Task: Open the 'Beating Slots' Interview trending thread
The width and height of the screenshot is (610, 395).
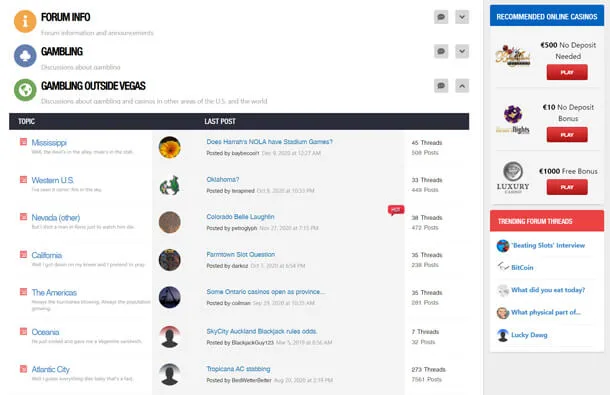Action: pyautogui.click(x=548, y=245)
